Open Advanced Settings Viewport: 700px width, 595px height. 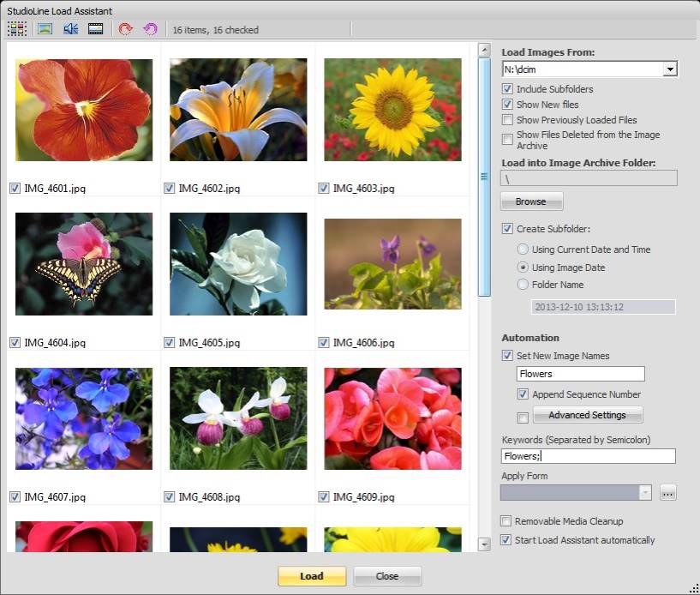pos(588,415)
